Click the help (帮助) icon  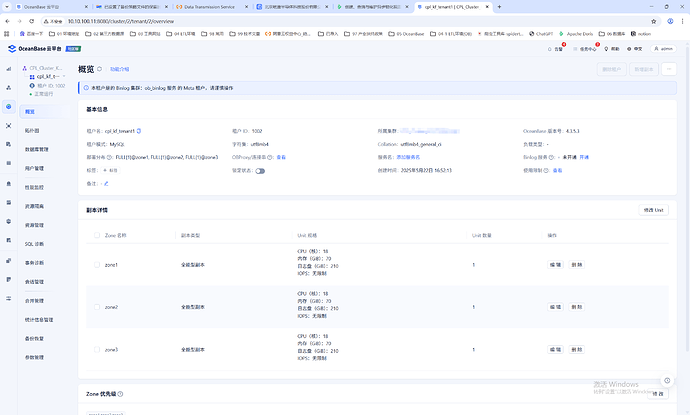(616, 48)
